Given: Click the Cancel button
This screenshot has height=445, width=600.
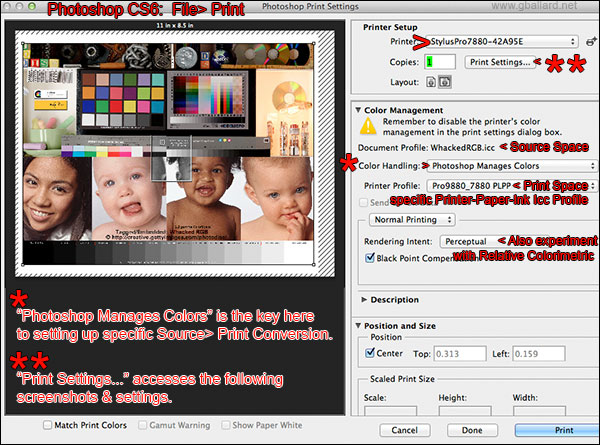Looking at the screenshot, I should point(405,430).
